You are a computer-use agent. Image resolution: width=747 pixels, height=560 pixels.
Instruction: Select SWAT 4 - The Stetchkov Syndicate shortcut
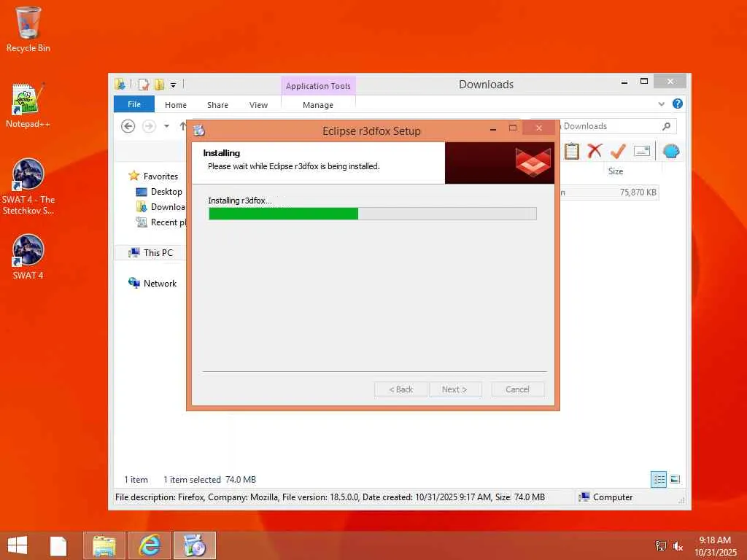click(28, 187)
